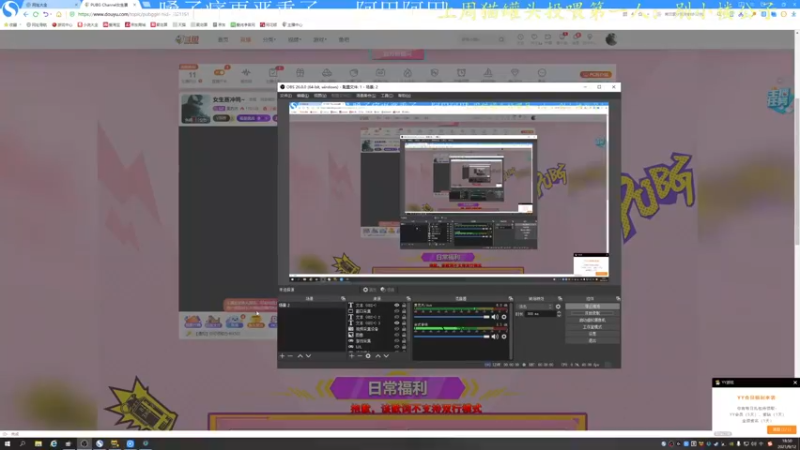The image size is (800, 450).
Task: Open 设置 button in OBS Controls
Action: pos(592,334)
